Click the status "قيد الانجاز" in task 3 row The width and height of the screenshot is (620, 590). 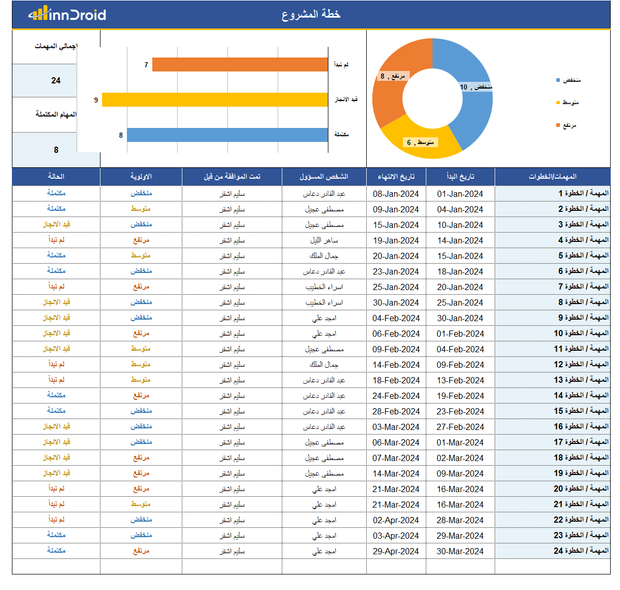(x=56, y=225)
